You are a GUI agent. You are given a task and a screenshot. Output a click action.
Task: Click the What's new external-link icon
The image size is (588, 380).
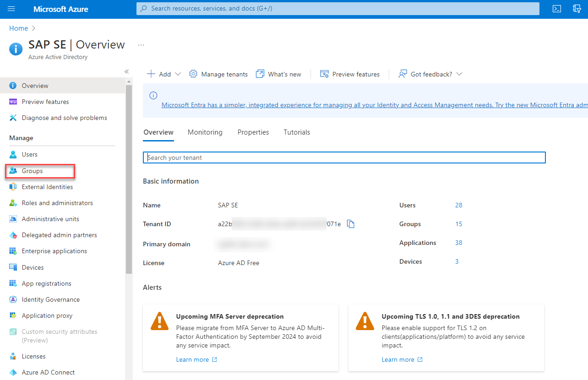(x=260, y=74)
